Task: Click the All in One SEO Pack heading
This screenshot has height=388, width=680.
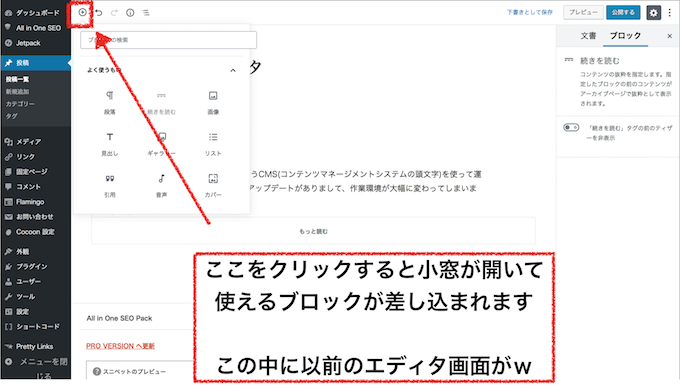Action: [119, 318]
